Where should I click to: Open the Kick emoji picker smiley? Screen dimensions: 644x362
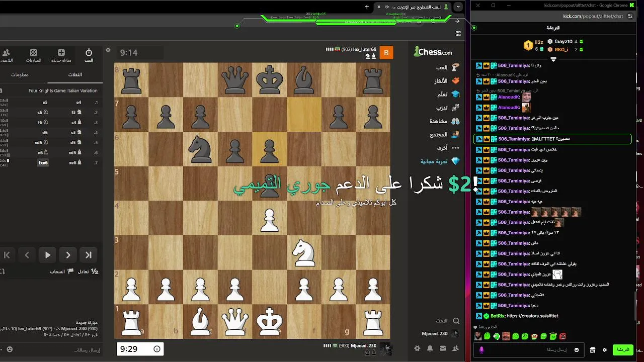[x=577, y=350]
